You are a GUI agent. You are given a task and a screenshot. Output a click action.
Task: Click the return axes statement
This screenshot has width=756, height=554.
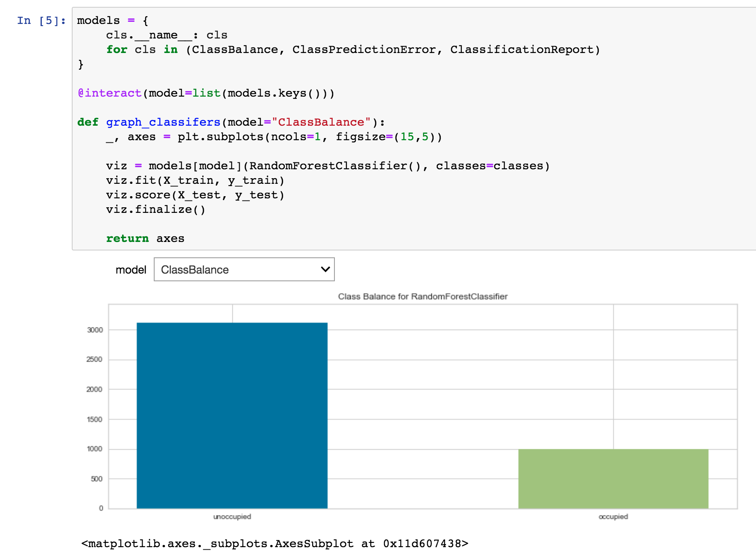[145, 238]
